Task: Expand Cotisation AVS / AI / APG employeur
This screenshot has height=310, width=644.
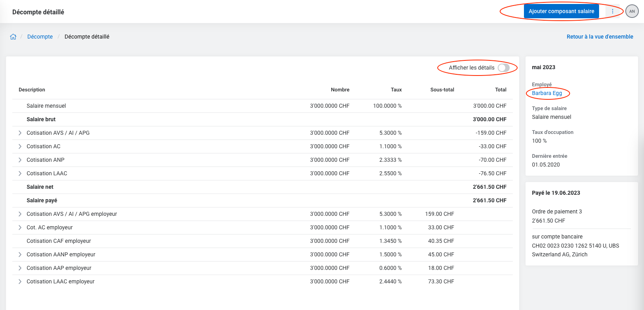Action: tap(20, 214)
